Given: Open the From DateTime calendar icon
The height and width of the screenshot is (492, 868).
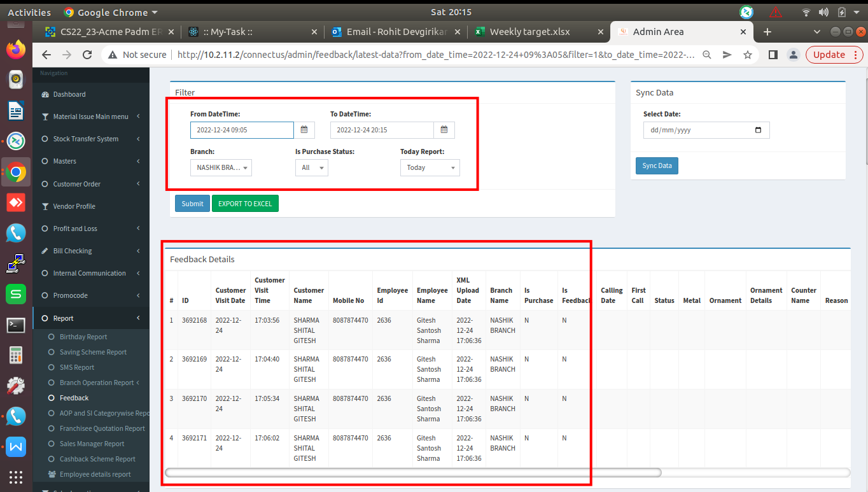Looking at the screenshot, I should coord(304,130).
